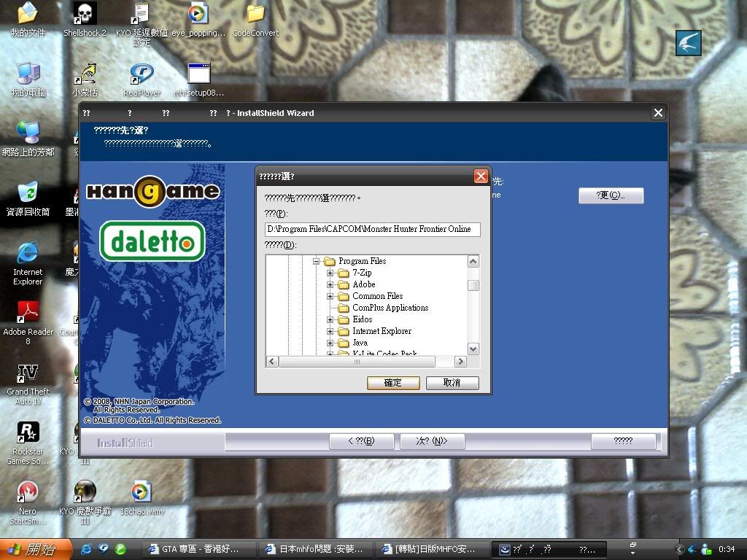The height and width of the screenshot is (560, 747).
Task: Expand the Adobe folder node
Action: (x=330, y=285)
